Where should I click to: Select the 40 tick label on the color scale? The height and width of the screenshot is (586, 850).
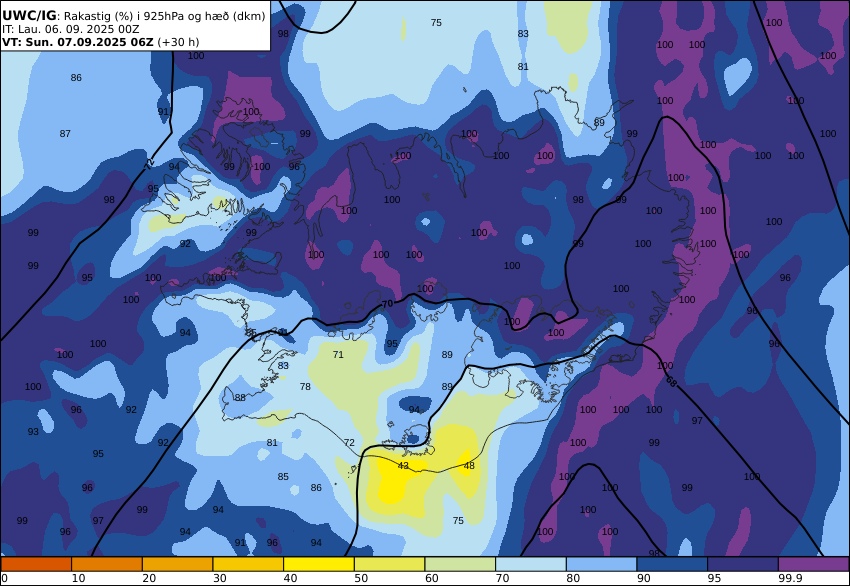291,578
